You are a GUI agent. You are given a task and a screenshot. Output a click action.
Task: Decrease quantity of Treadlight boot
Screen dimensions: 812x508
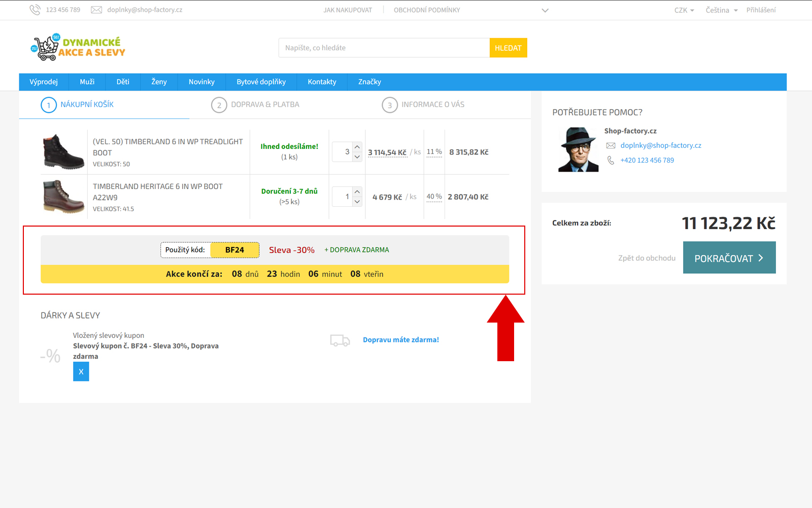coord(357,157)
